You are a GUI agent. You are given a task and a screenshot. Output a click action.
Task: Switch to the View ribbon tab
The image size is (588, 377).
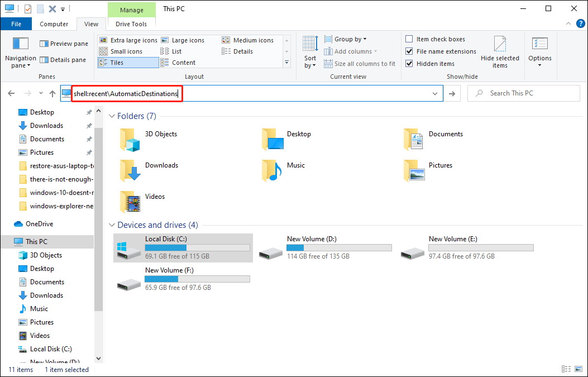click(91, 24)
